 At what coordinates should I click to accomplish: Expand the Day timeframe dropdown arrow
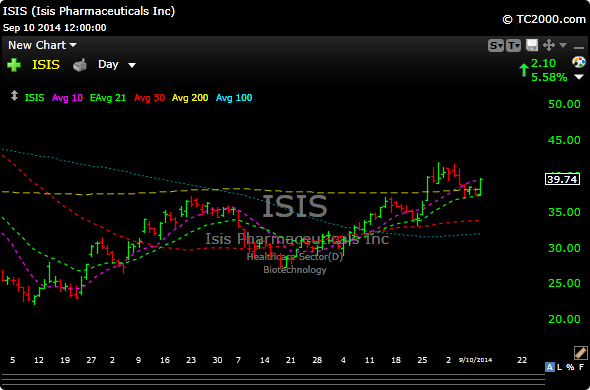click(x=132, y=66)
